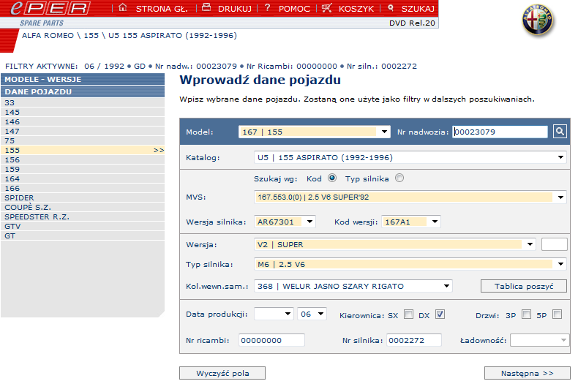
Task: Select the Kod search radio button
Action: click(332, 178)
